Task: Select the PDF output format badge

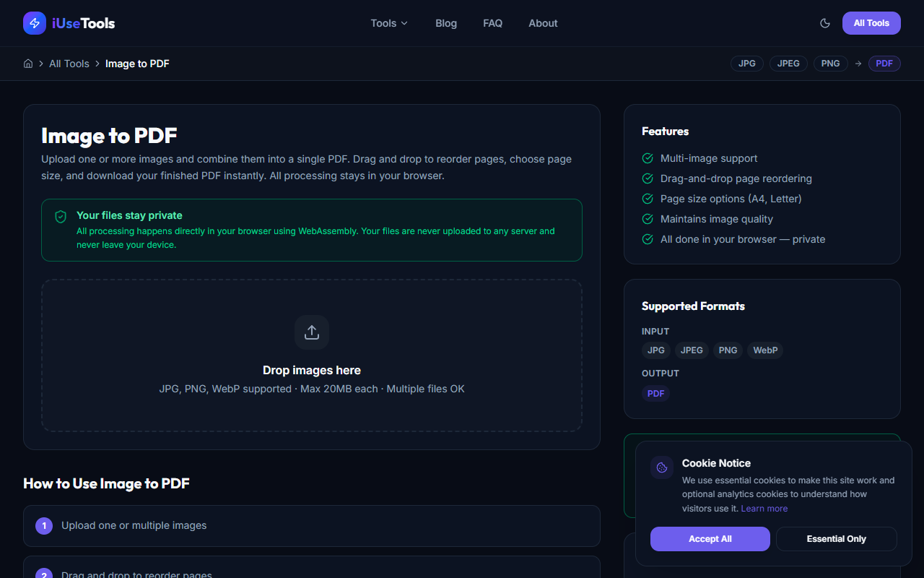Action: 655,393
